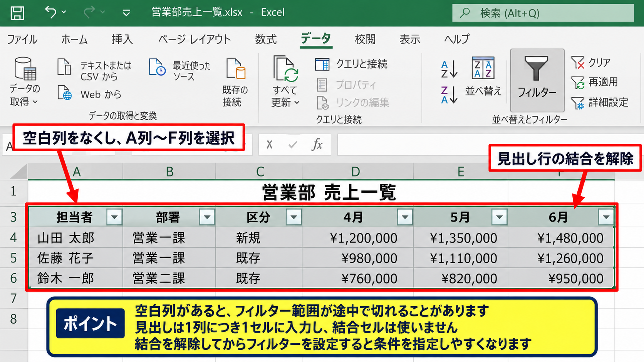
Task: Sort ascending with the A to Z icon
Action: [449, 69]
